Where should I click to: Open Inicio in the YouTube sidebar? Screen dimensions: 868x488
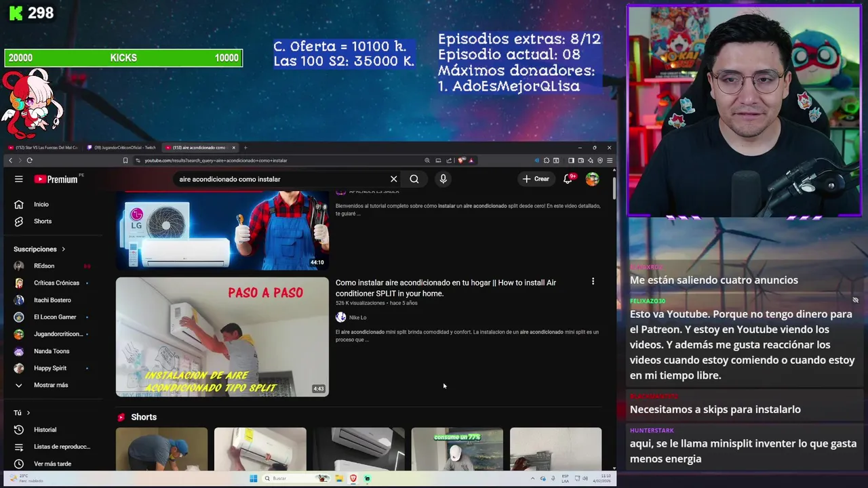(41, 204)
